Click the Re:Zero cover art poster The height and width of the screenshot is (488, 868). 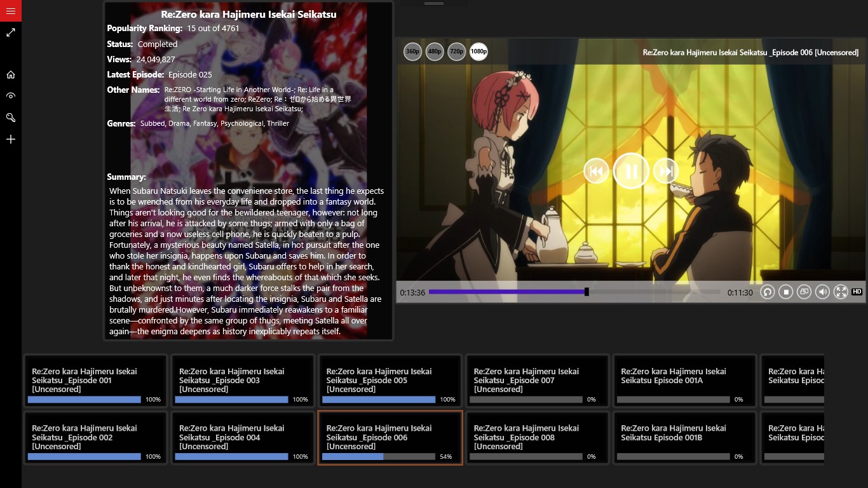(x=248, y=171)
